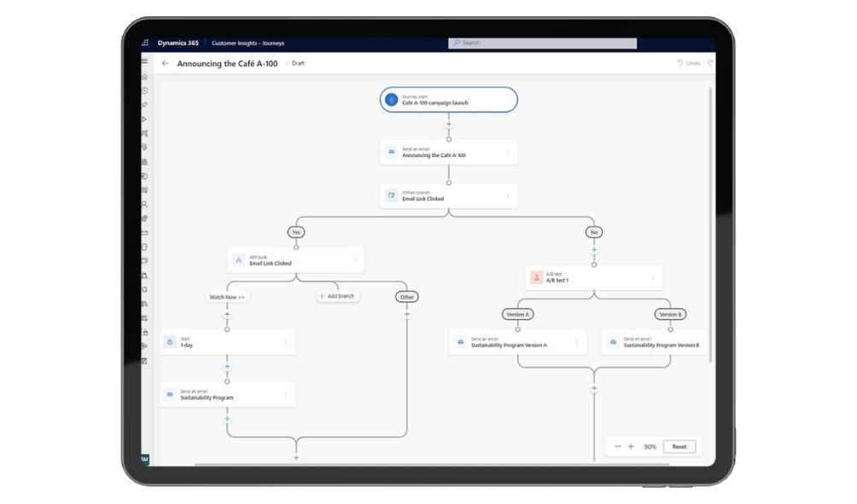Click the Journey start trigger icon
The height and width of the screenshot is (504, 857).
pos(391,100)
